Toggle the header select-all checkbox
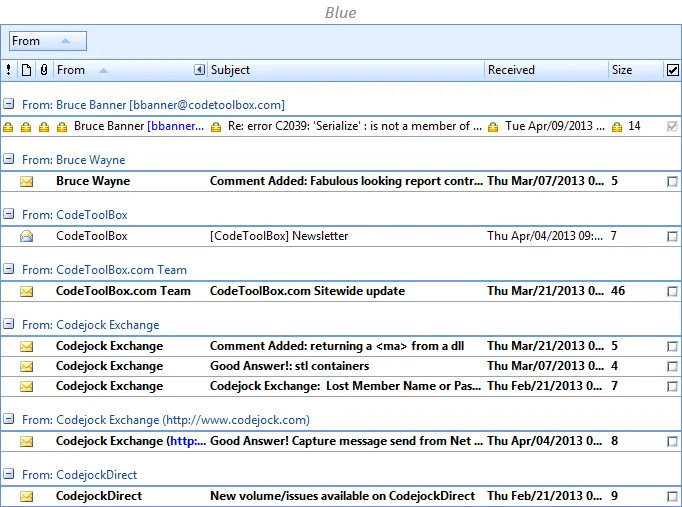Image resolution: width=682 pixels, height=507 pixels. (x=672, y=70)
